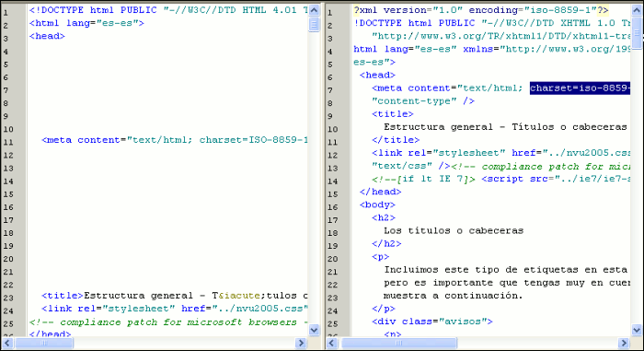Screen dimensions: 644x351
Task: Click the title line with T&iacute;tulos
Action: [x=175, y=296]
